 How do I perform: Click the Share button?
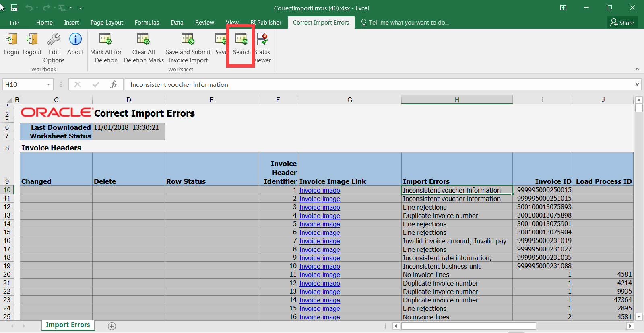click(x=622, y=23)
